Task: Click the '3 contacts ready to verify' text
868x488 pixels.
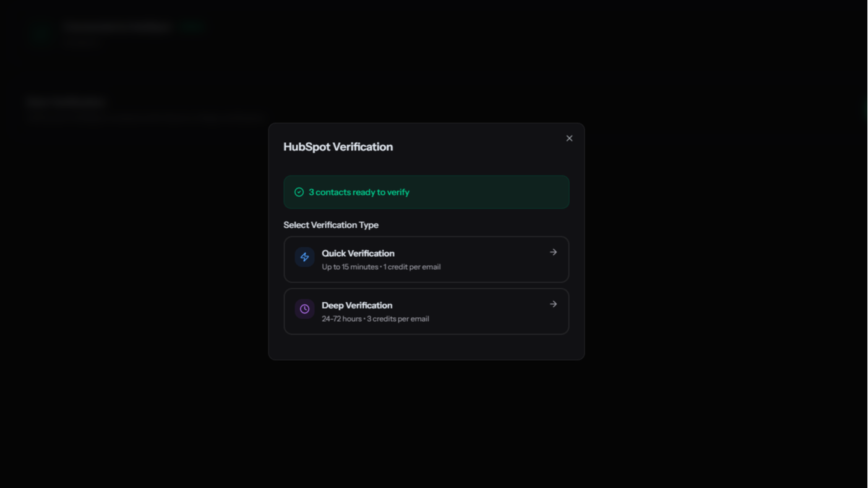Action: 359,192
